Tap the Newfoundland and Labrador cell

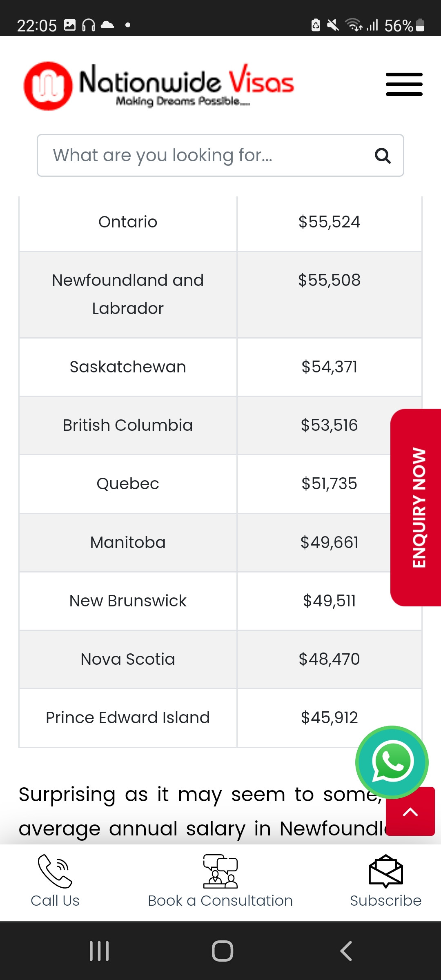click(x=128, y=294)
